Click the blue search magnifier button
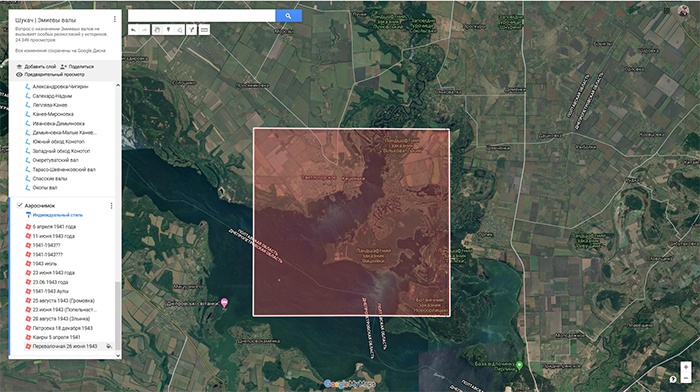Image resolution: width=700 pixels, height=392 pixels. (x=288, y=16)
